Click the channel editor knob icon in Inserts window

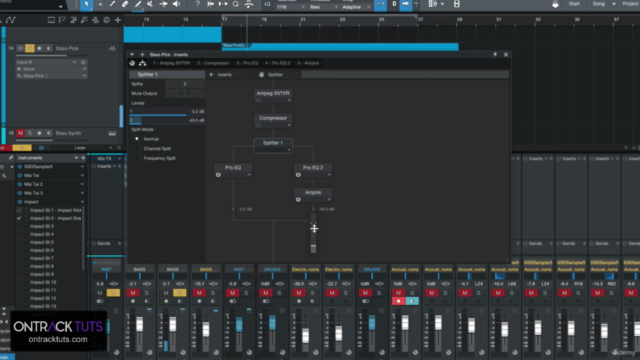tap(132, 63)
